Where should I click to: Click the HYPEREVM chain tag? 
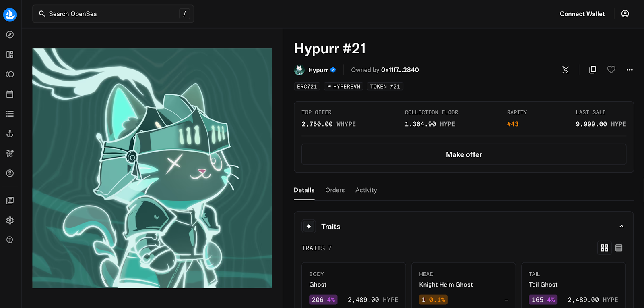(343, 87)
